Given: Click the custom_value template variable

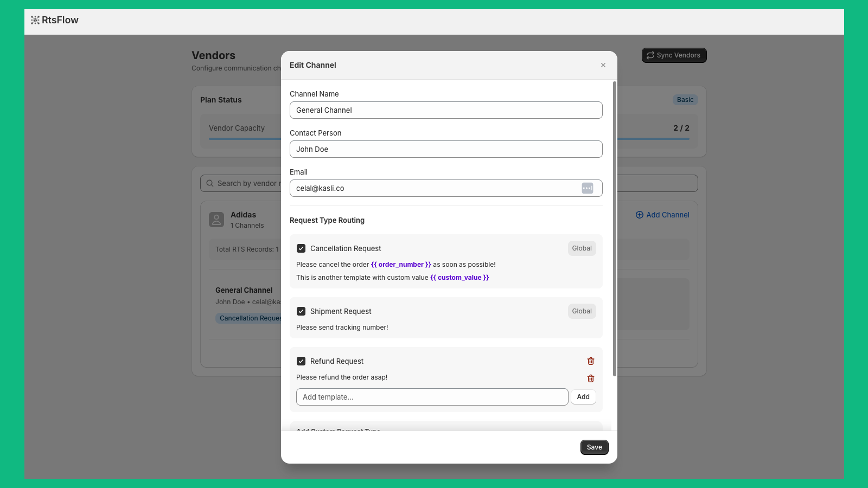Looking at the screenshot, I should pos(459,278).
